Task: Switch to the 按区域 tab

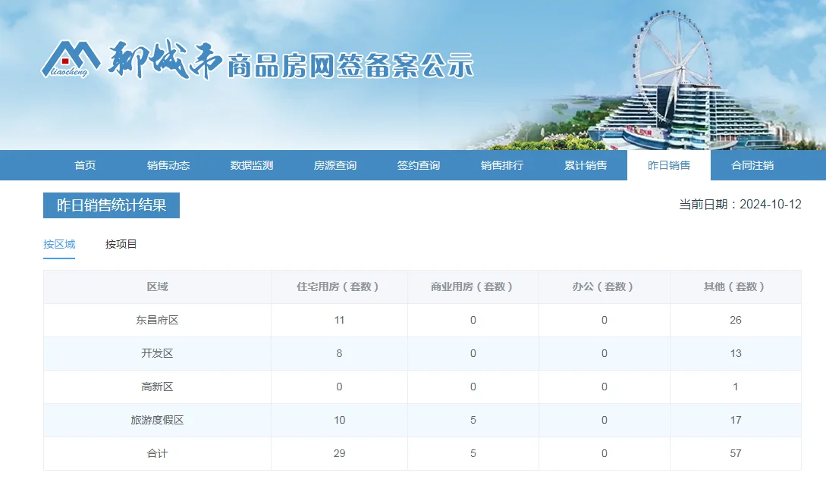Action: [59, 244]
